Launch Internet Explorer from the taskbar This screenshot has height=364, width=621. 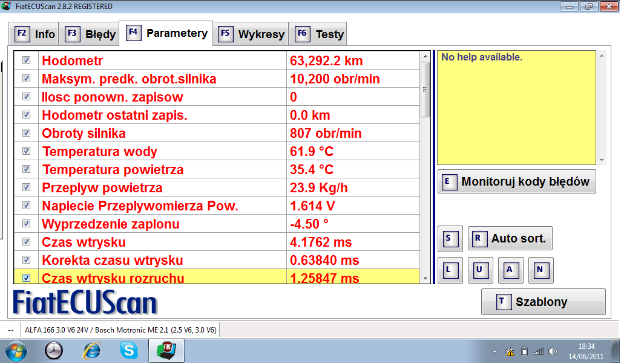(x=91, y=351)
